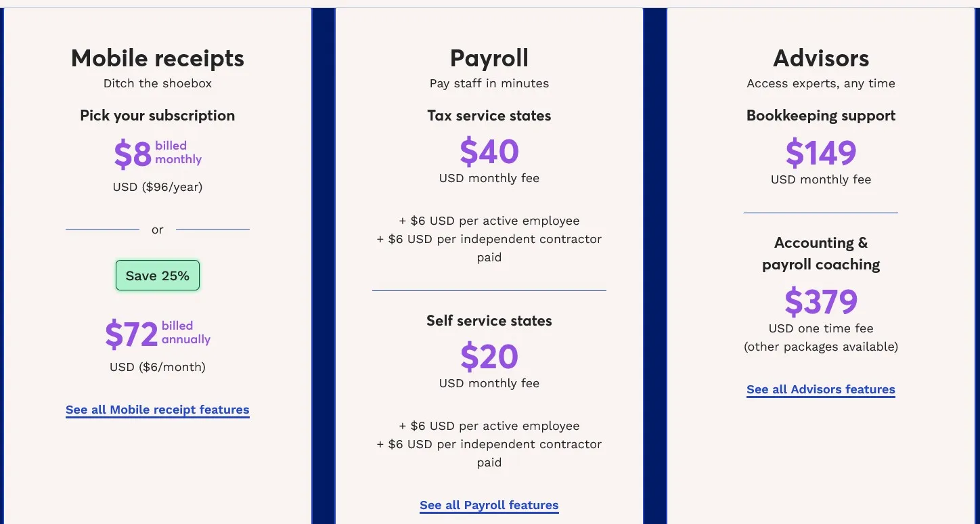Select the $8 billed monthly subscription price
This screenshot has width=980, height=524.
(x=158, y=154)
